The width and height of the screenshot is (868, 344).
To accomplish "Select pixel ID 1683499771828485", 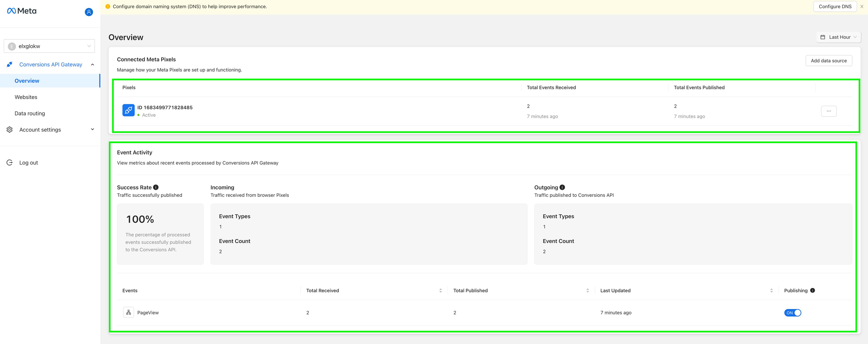I will pyautogui.click(x=165, y=107).
